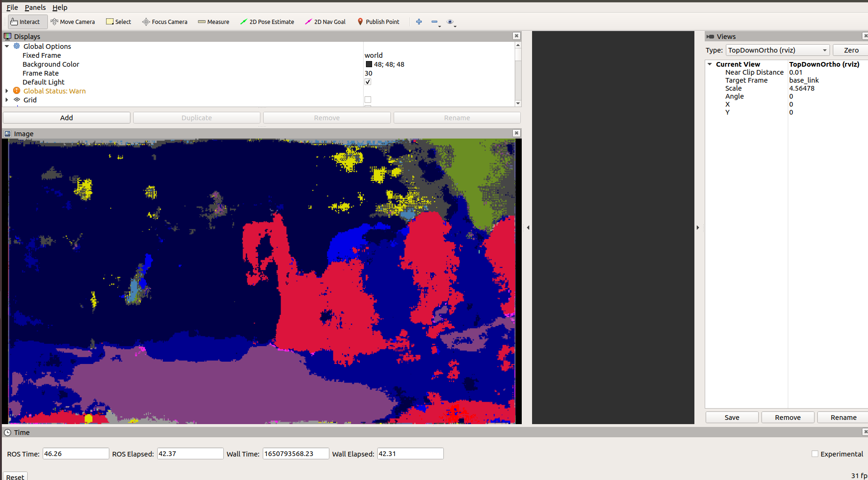Expand the Global Status: Warn entry
Screen dimensions: 868x480
[x=7, y=91]
